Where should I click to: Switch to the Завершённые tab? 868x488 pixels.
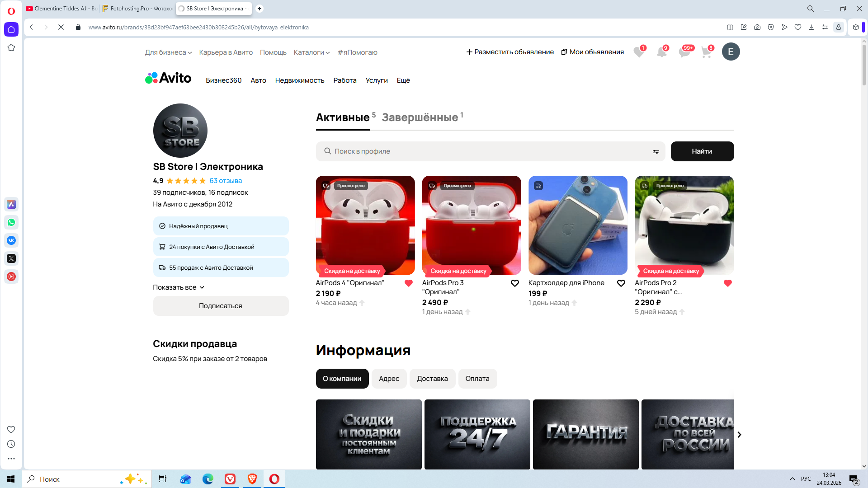click(420, 117)
